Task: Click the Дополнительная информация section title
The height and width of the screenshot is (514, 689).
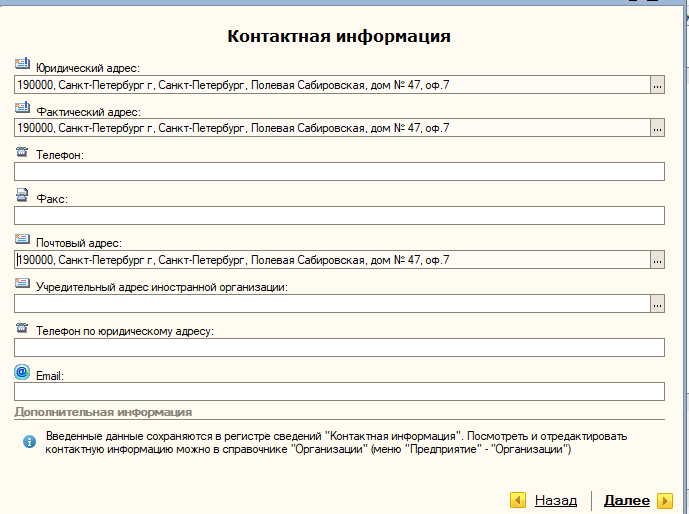Action: 103,412
